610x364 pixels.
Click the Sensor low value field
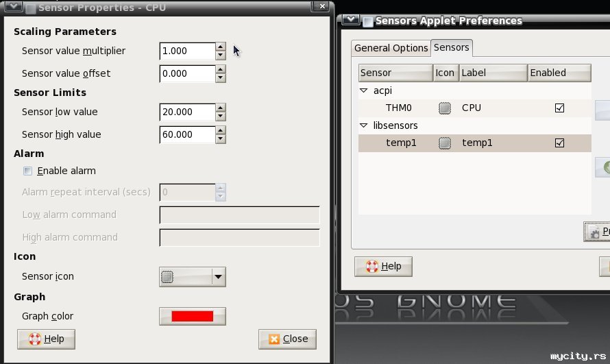pos(188,112)
